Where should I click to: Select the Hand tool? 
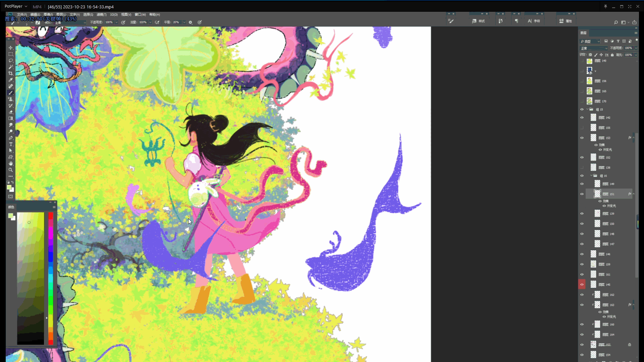click(x=11, y=163)
